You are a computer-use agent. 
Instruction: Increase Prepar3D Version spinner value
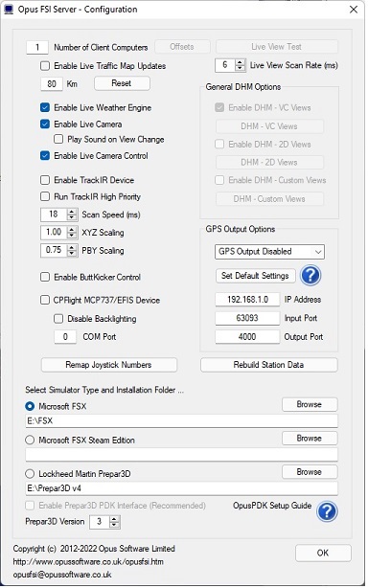[115, 519]
